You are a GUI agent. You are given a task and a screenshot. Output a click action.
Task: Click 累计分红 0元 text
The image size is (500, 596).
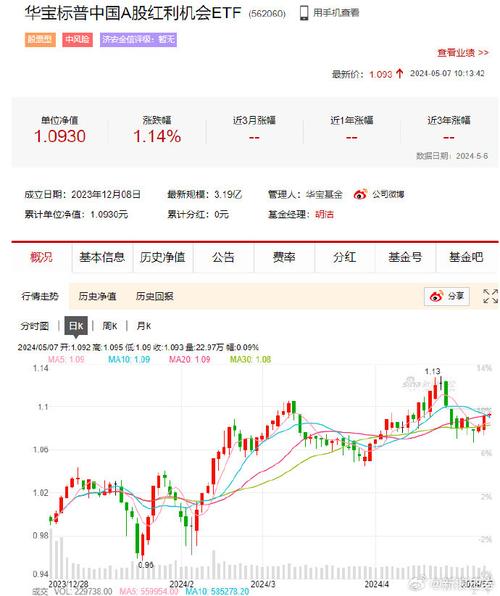click(198, 214)
